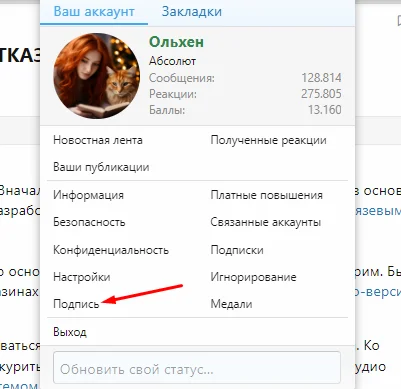Open Баллы count 13.160
The image size is (401, 389).
tap(325, 110)
